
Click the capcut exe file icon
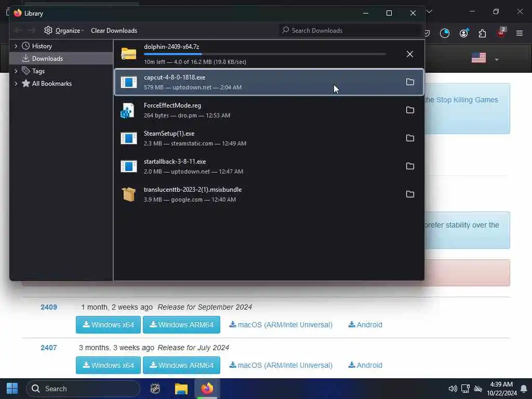[129, 82]
